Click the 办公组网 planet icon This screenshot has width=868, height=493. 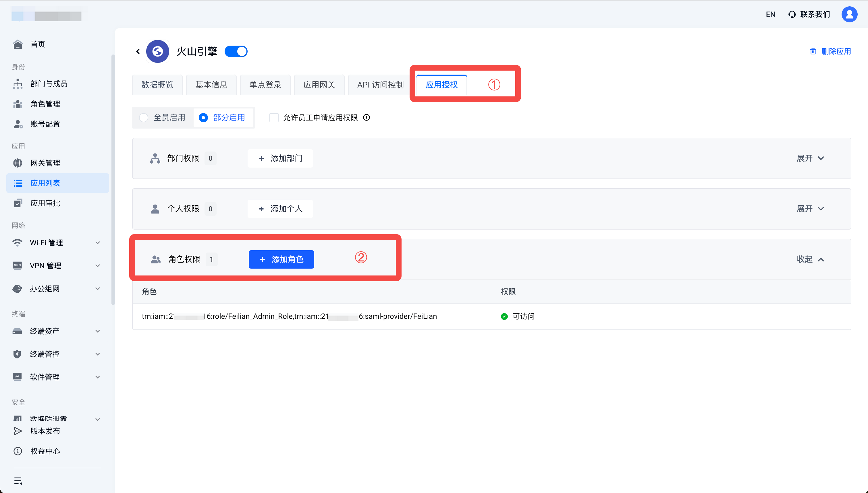17,288
